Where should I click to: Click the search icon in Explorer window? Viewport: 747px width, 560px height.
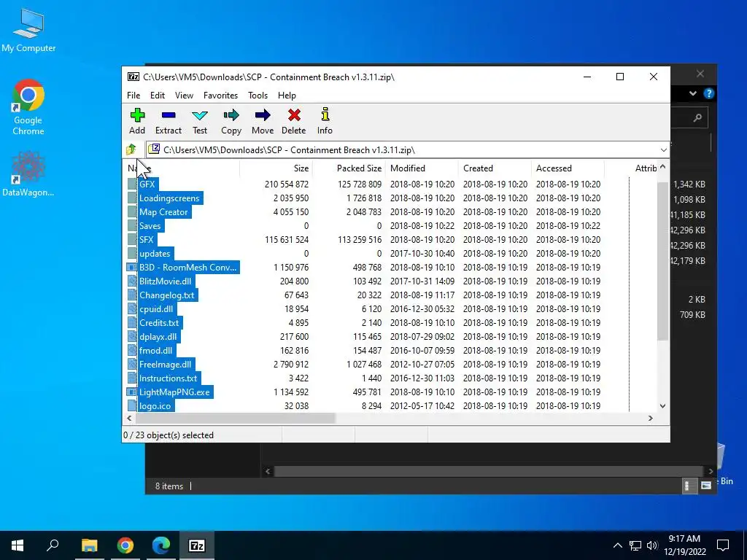click(697, 117)
